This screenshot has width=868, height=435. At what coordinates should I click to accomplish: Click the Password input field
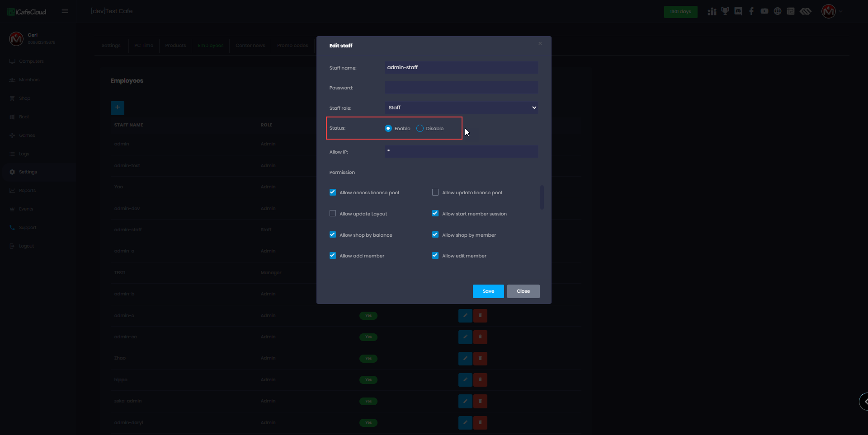(461, 88)
